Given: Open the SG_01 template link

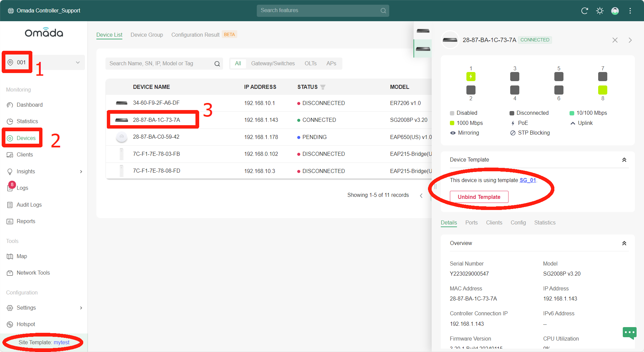Looking at the screenshot, I should pos(528,180).
